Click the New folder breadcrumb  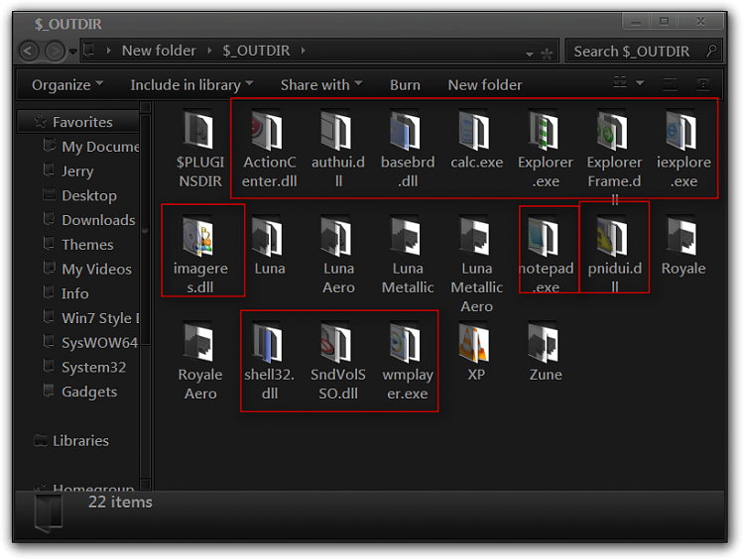[159, 51]
